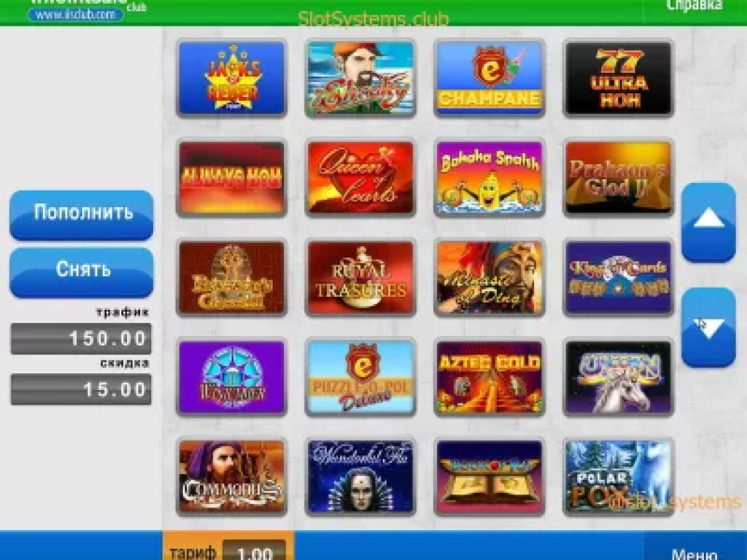This screenshot has height=560, width=747.
Task: Open the Справка help menu
Action: pyautogui.click(x=694, y=6)
